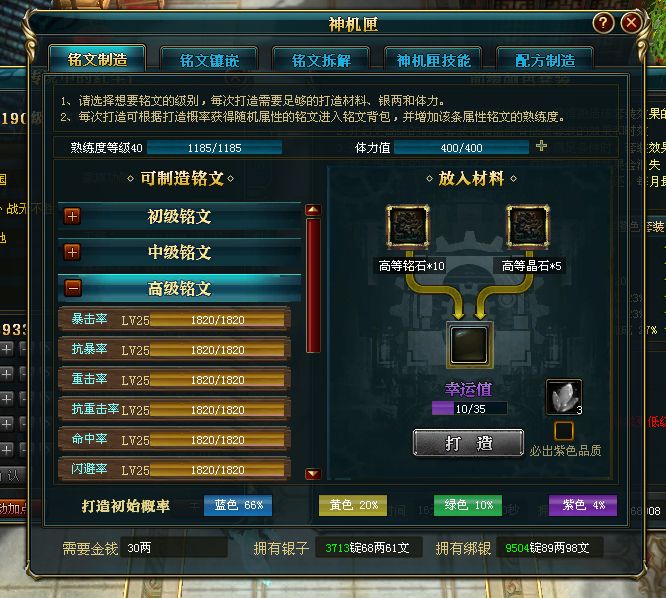Switch to the 铭文镶嵌 tab

(x=209, y=60)
